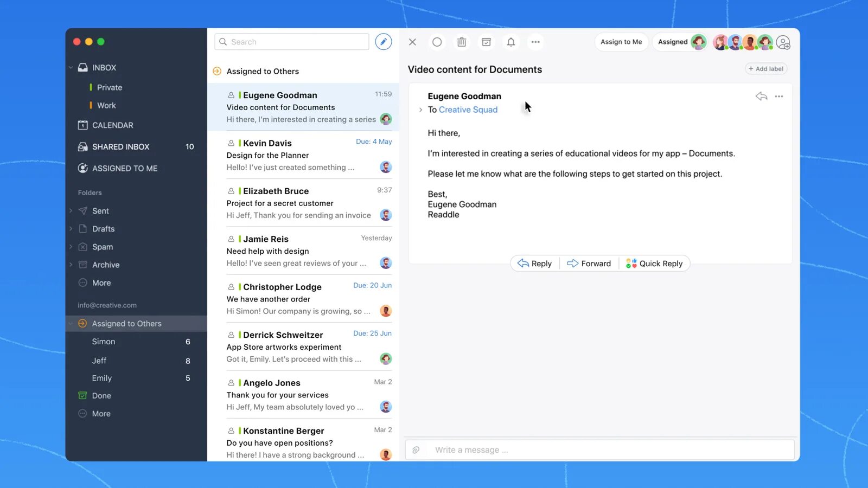868x488 pixels.
Task: Click More under Folders
Action: pyautogui.click(x=101, y=283)
